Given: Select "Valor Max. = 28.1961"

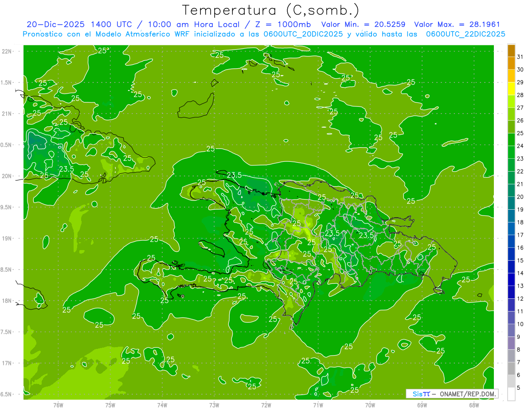Looking at the screenshot, I should (x=457, y=24).
